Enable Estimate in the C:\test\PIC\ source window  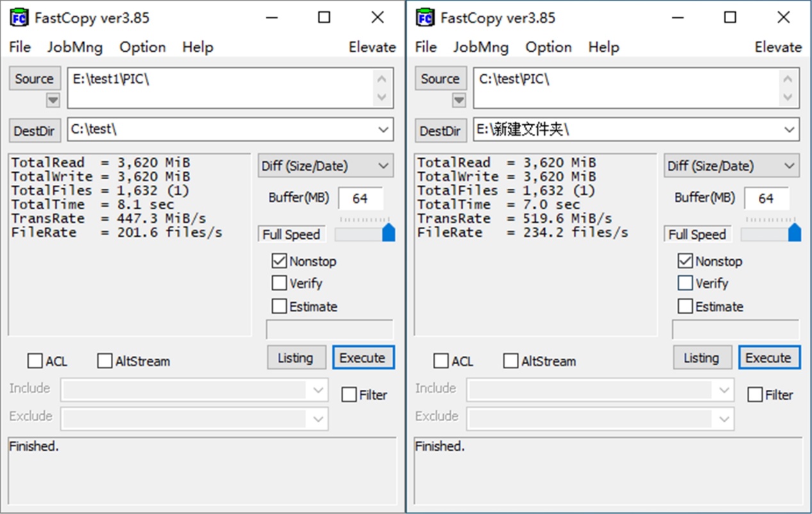(x=685, y=306)
